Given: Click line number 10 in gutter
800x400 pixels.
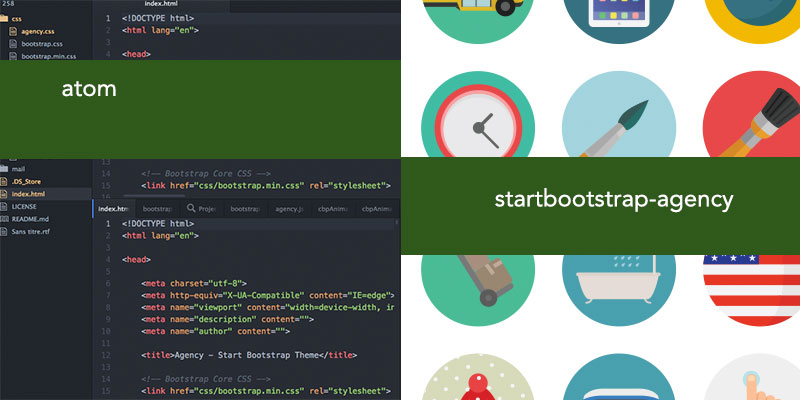Looking at the screenshot, I should (x=106, y=331).
